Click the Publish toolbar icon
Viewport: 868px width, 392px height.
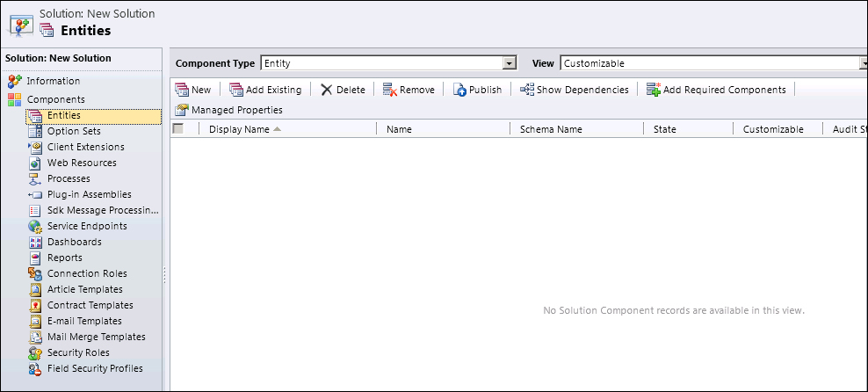click(x=459, y=90)
